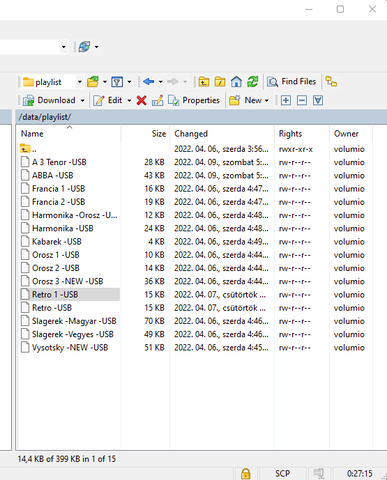Select the file 'Orosz 3 -NEW -USB'

62,281
